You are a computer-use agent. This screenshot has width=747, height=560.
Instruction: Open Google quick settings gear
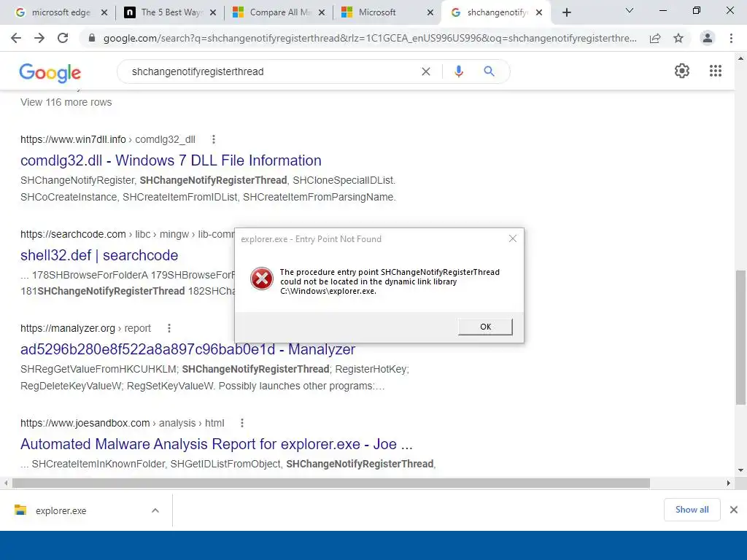(x=682, y=71)
